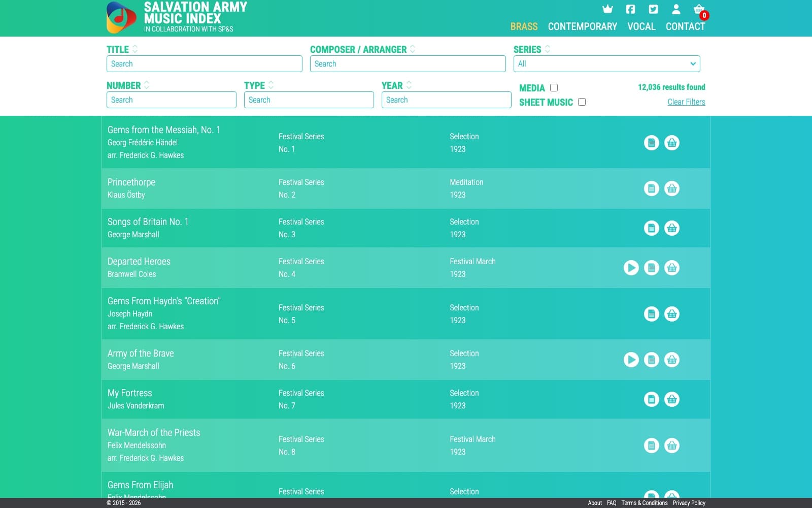This screenshot has height=508, width=812.
Task: Select the War-March of the Priests title
Action: pyautogui.click(x=154, y=432)
